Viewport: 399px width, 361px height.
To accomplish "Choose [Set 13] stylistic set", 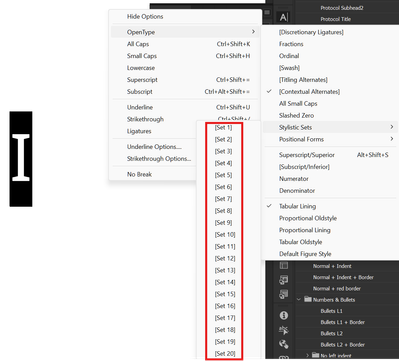I will point(225,270).
